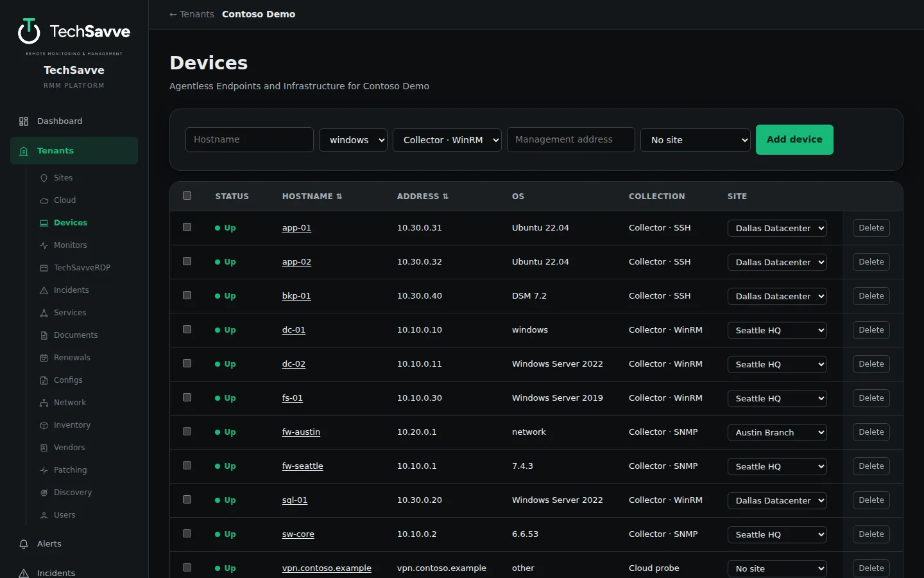
Task: Delete the sw-core device
Action: (871, 534)
